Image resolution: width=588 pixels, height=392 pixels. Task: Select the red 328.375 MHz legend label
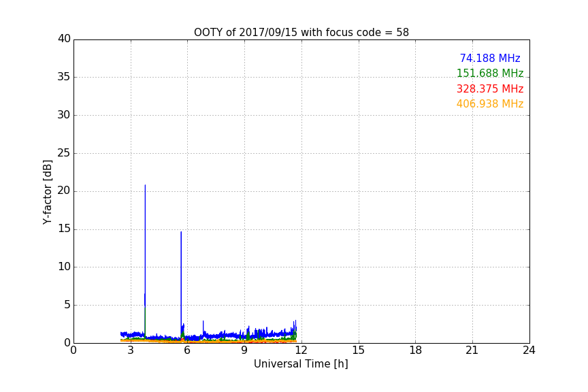(490, 89)
